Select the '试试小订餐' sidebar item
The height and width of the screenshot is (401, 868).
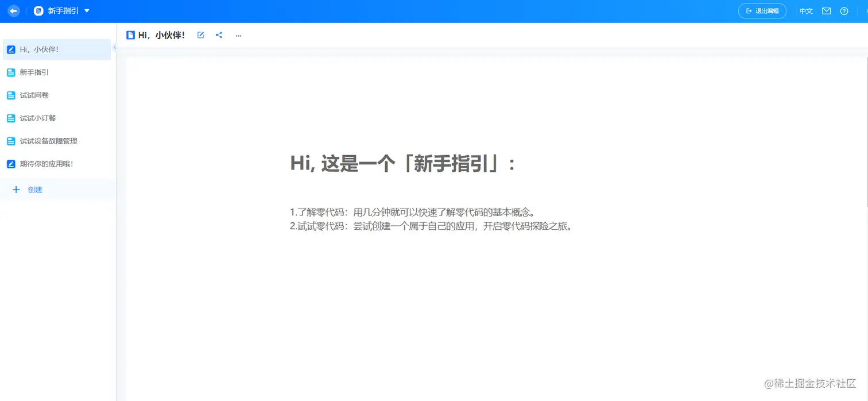click(37, 118)
